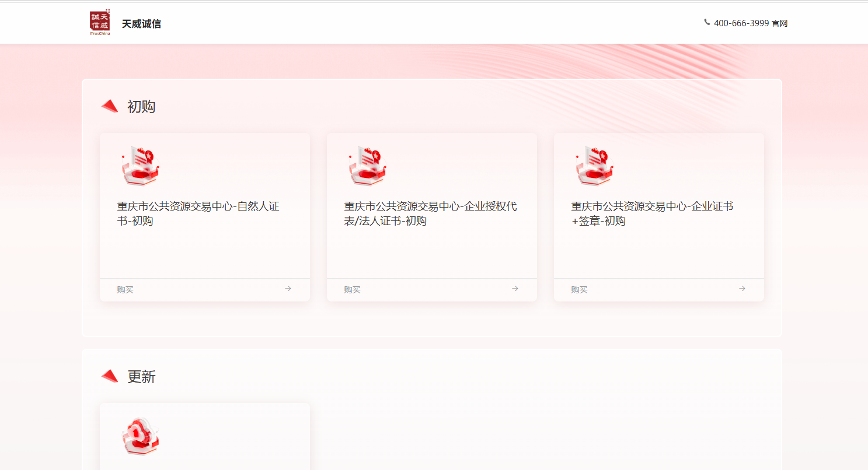Image resolution: width=868 pixels, height=470 pixels.
Task: Open the 自然人证书-初购 card title
Action: 198,213
